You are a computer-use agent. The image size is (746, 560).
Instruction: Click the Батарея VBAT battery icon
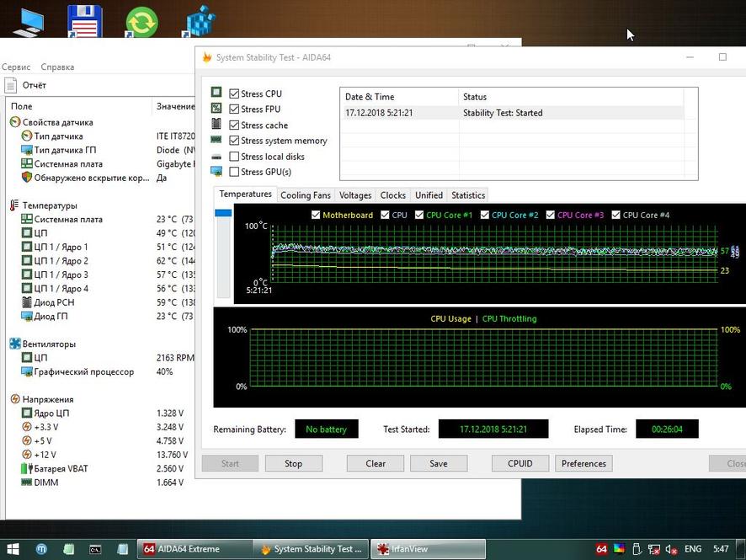click(x=27, y=468)
